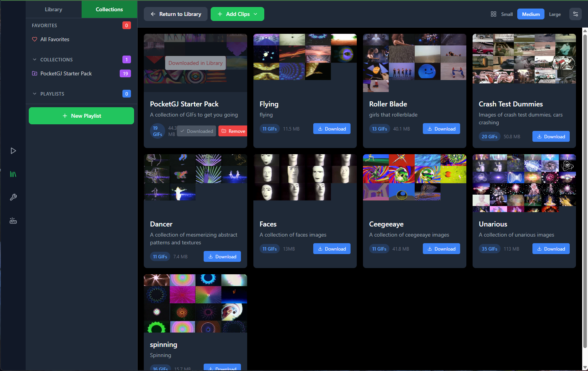The width and height of the screenshot is (588, 371).
Task: Click the bottom icon in left sidebar
Action: pyautogui.click(x=13, y=221)
